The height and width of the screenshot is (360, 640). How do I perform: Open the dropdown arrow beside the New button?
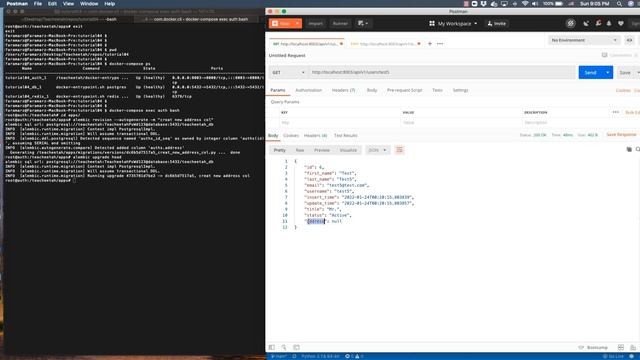pyautogui.click(x=298, y=23)
